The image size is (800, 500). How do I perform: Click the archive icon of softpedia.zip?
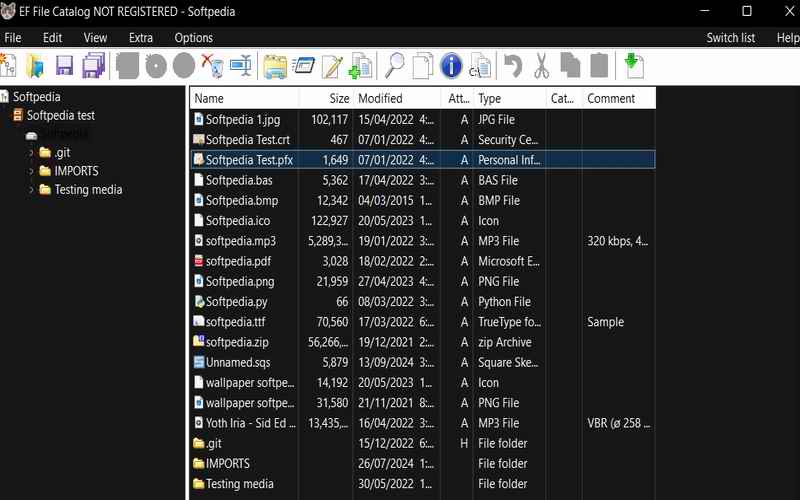pyautogui.click(x=199, y=341)
